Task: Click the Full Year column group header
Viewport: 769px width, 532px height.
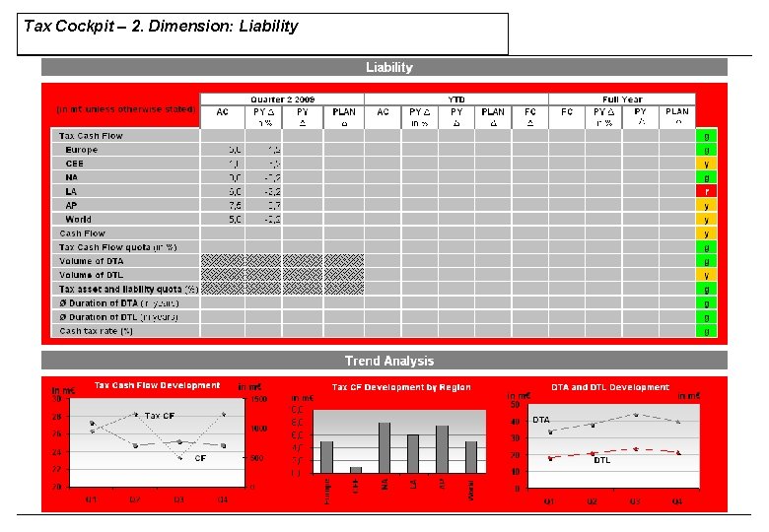Action: point(622,99)
